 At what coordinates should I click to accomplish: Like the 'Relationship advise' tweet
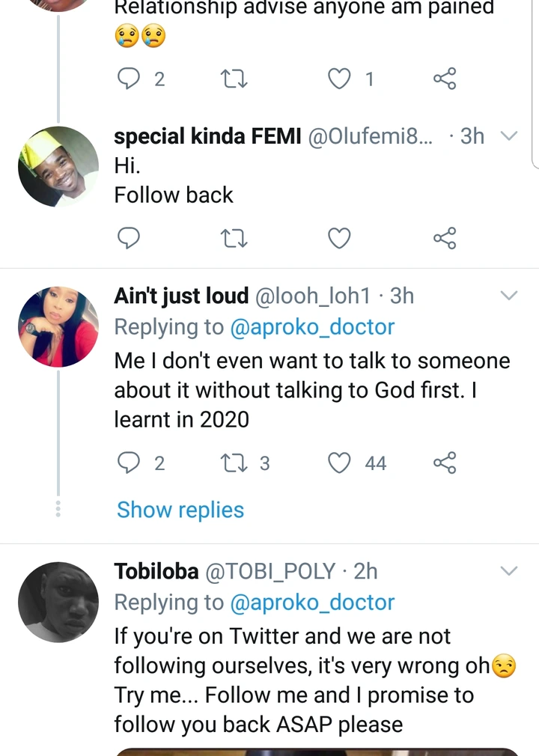click(x=340, y=79)
